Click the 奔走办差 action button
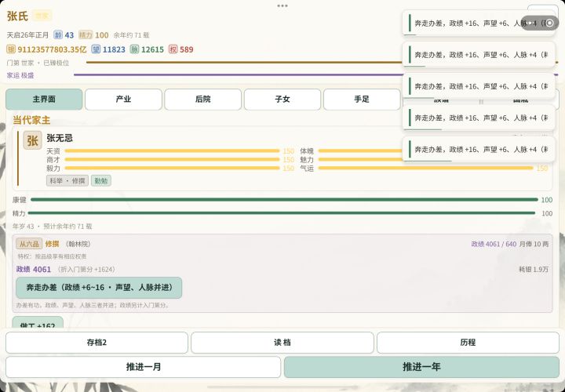Viewport: 565px width, 392px height. point(99,288)
